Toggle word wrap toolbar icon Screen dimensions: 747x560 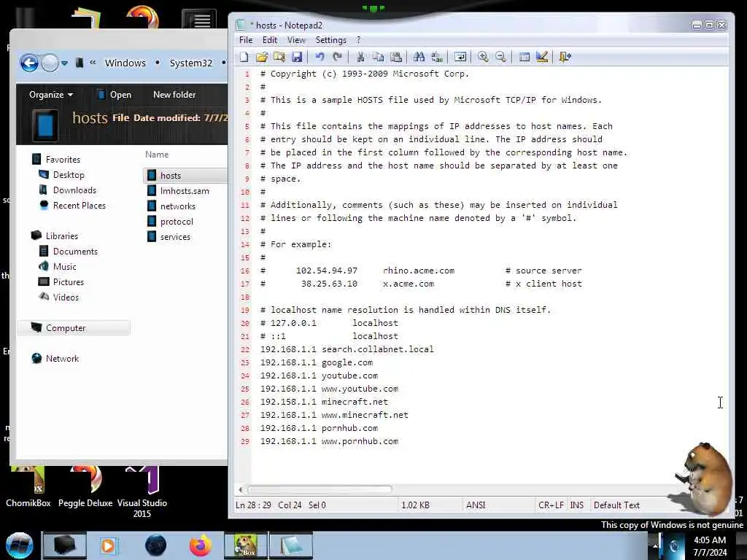coord(460,57)
